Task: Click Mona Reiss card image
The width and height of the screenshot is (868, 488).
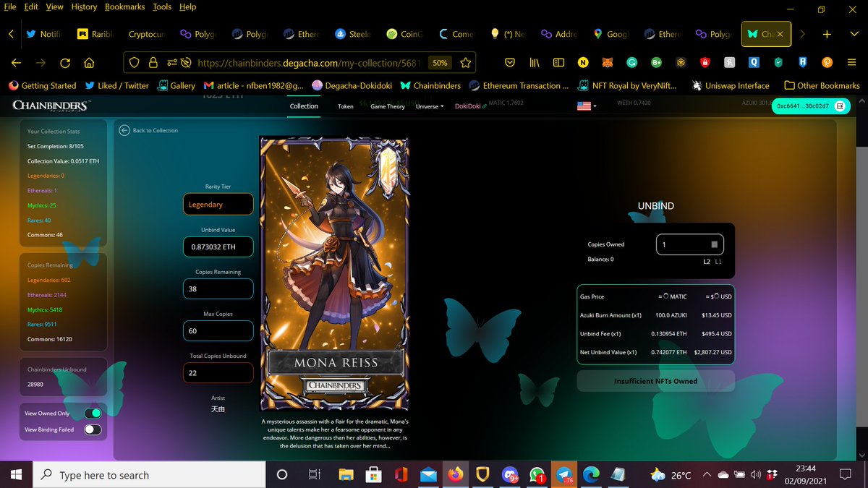Action: coord(334,275)
